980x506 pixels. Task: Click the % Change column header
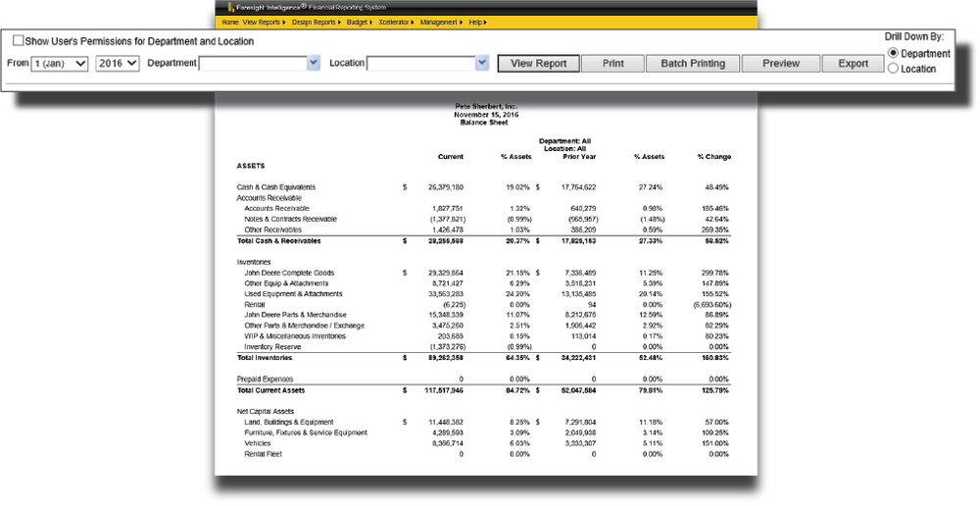click(x=714, y=156)
